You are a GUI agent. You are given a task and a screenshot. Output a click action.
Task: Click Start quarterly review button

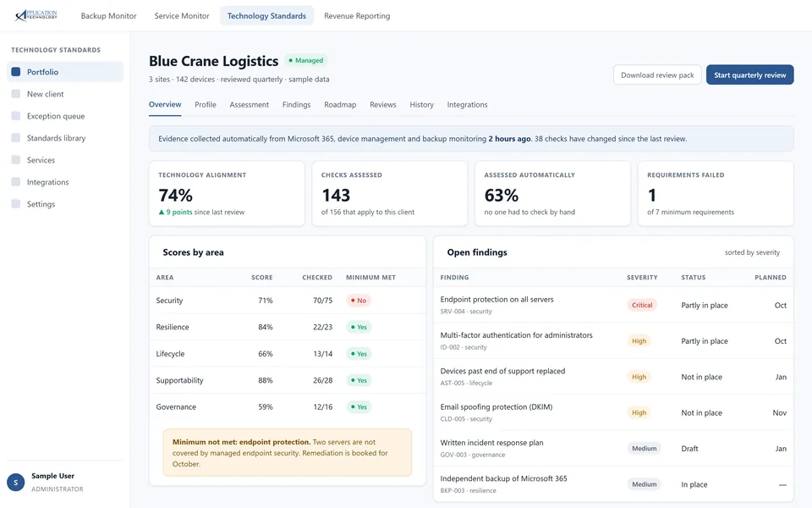[x=750, y=75]
